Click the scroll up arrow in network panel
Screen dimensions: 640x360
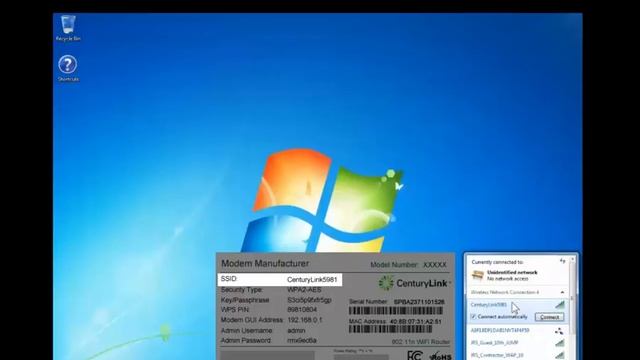[x=572, y=259]
